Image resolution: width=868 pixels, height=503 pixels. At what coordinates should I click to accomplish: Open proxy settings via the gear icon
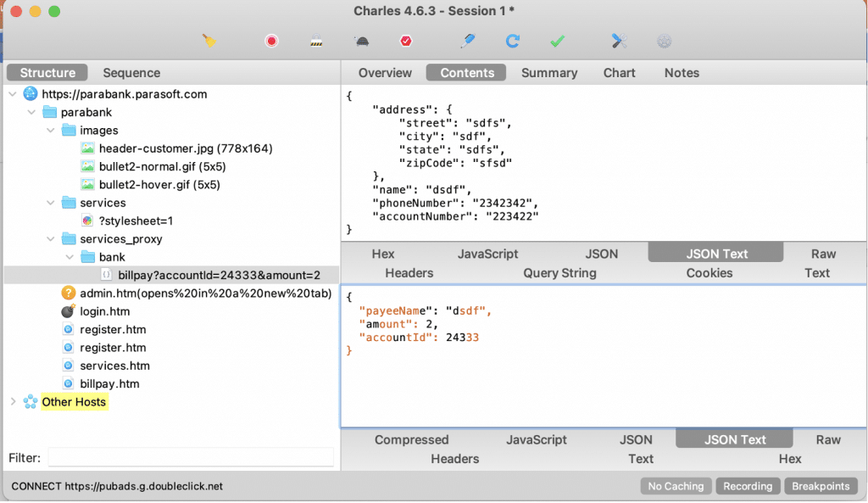point(663,40)
